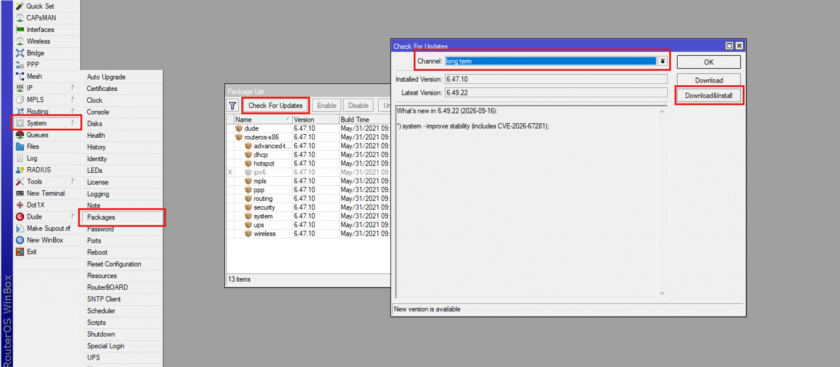The width and height of the screenshot is (840, 367).
Task: Expand the Tools submenu
Action: tap(47, 182)
